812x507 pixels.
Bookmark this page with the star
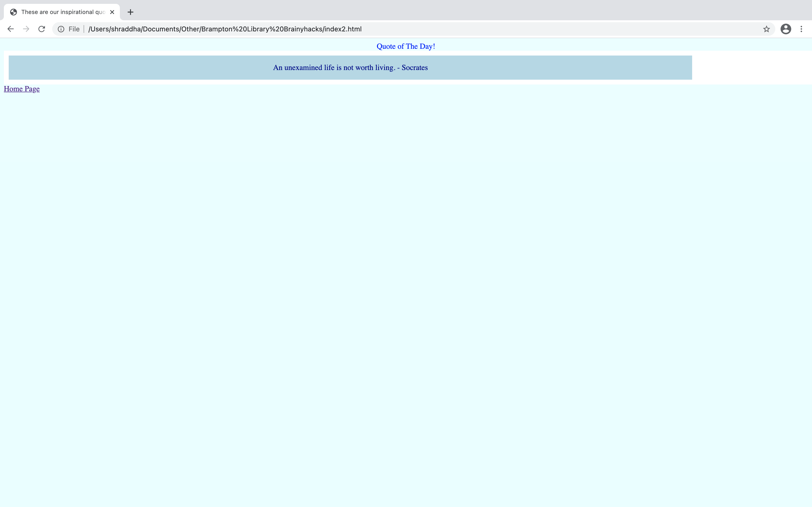click(766, 29)
